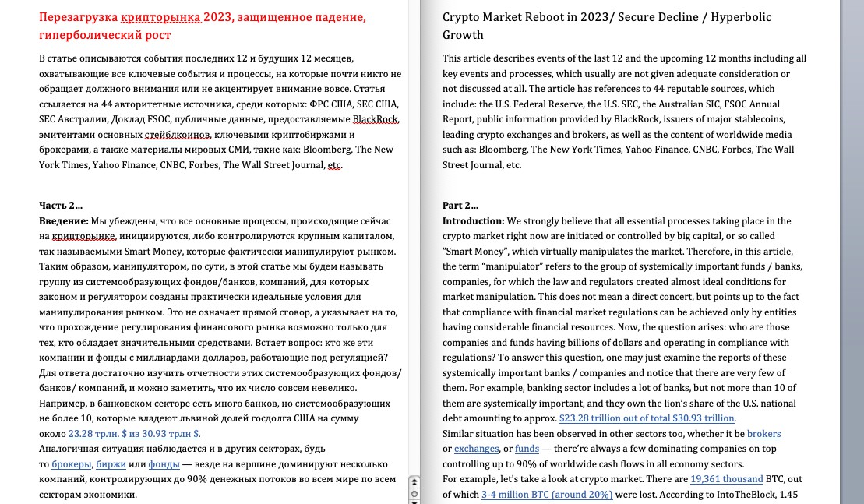Viewport: 864px width, 504px height.
Task: Place cursor on bold 'Часть 2…' heading
Action: (x=61, y=206)
